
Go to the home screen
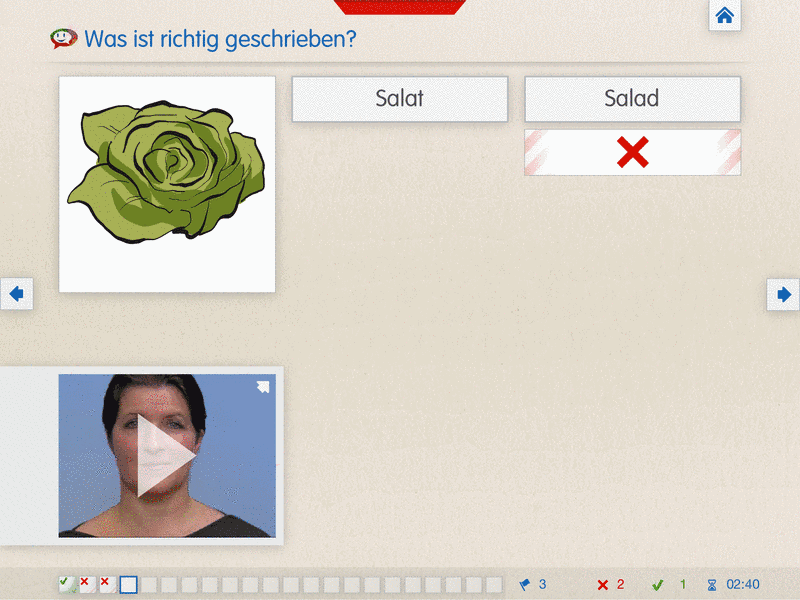724,15
